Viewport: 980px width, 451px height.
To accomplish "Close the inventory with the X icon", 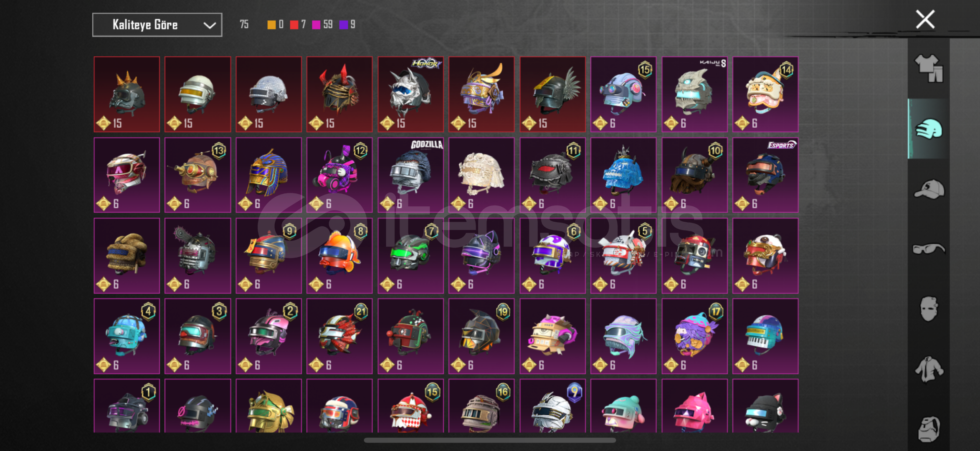I will coord(925,19).
